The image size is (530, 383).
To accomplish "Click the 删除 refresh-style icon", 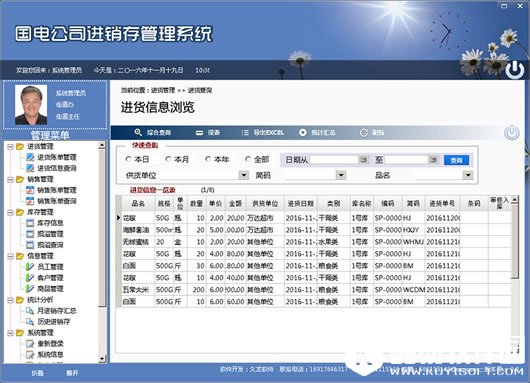I will point(364,133).
